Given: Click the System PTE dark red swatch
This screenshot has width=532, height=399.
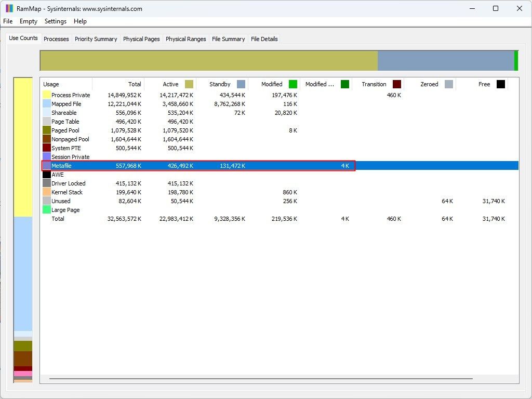Looking at the screenshot, I should coord(46,148).
